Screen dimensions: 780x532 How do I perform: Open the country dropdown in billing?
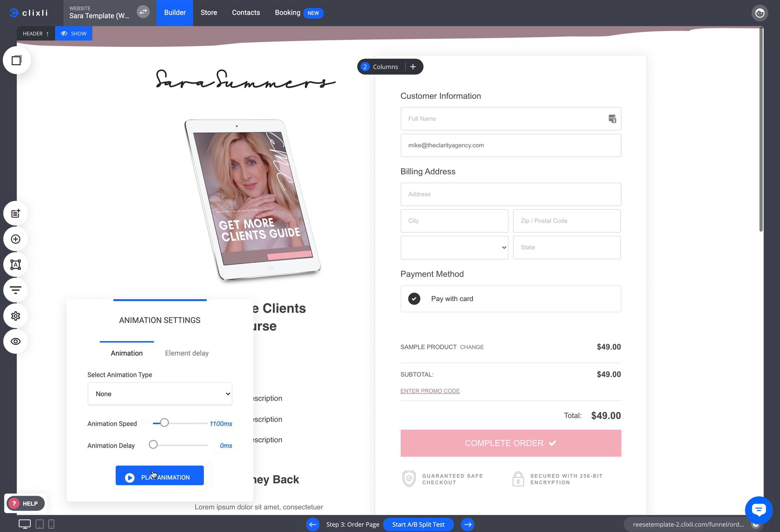pyautogui.click(x=454, y=247)
